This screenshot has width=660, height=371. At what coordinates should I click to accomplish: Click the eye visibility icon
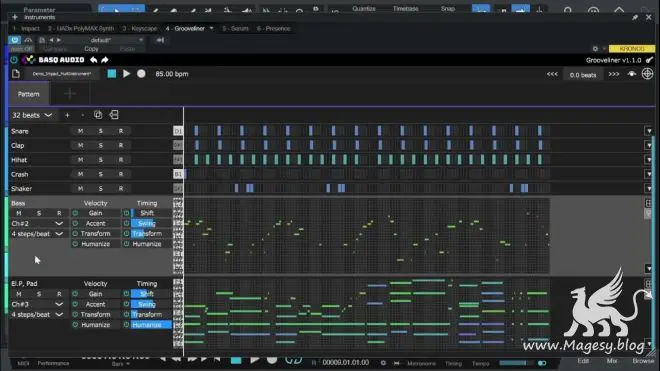tap(632, 74)
